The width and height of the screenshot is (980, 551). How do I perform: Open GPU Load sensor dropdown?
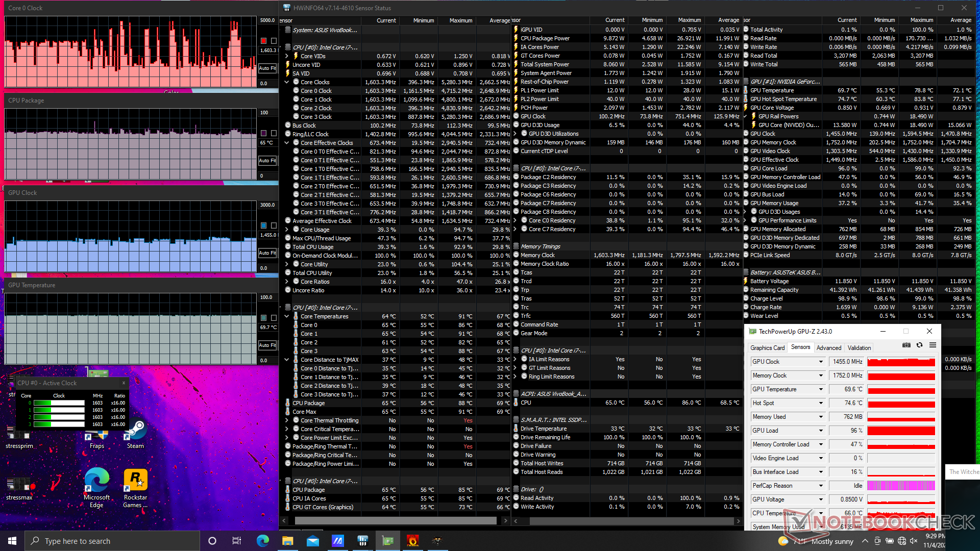[x=821, y=431]
